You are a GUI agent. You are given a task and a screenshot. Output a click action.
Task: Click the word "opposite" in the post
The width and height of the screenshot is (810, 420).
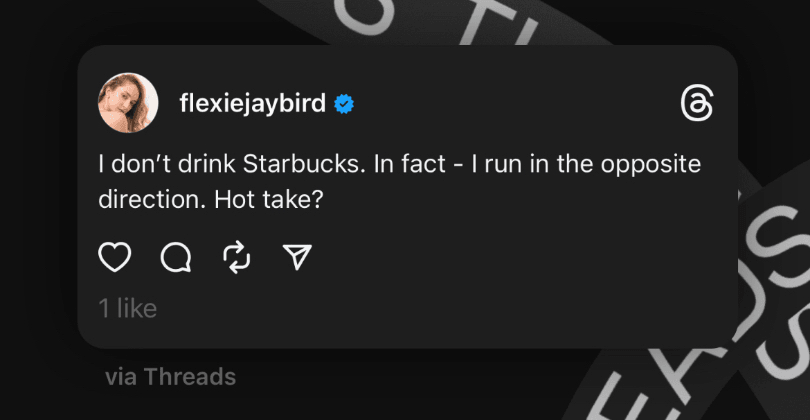pos(649,164)
